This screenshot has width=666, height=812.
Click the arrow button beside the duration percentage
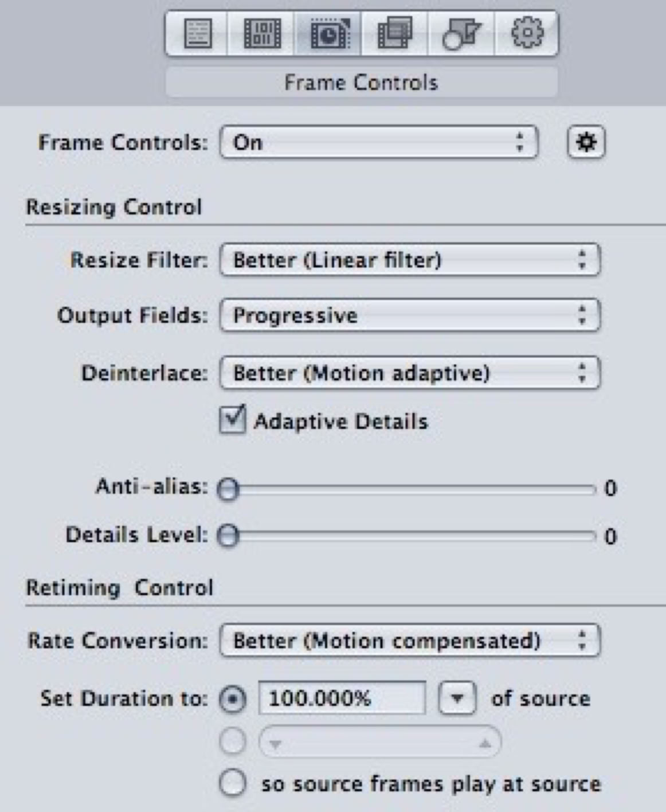tap(457, 698)
